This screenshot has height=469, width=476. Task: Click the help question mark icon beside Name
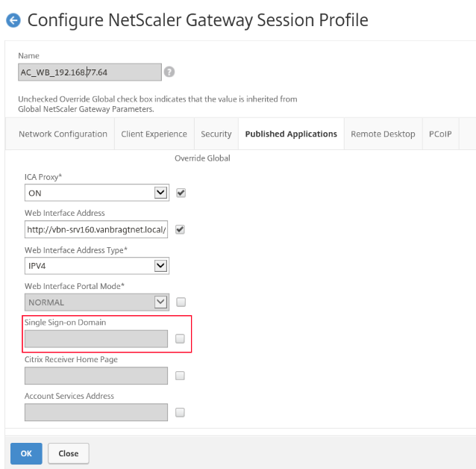[169, 72]
